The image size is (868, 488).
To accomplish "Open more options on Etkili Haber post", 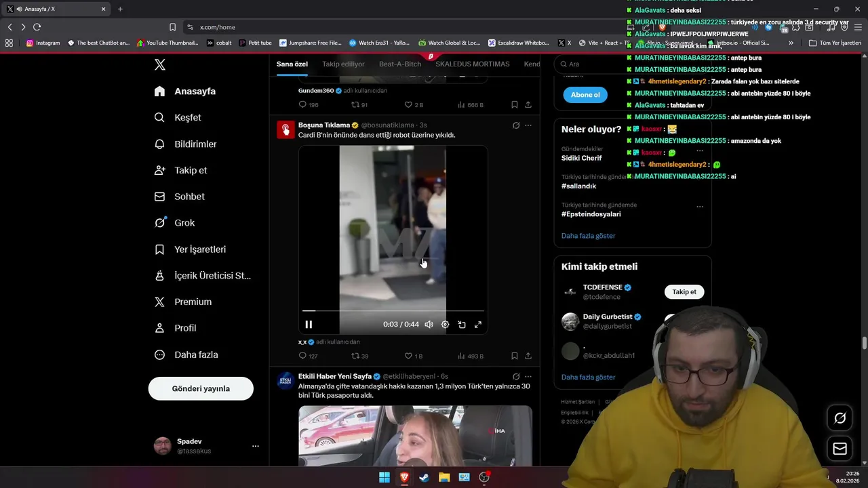I will click(x=528, y=376).
